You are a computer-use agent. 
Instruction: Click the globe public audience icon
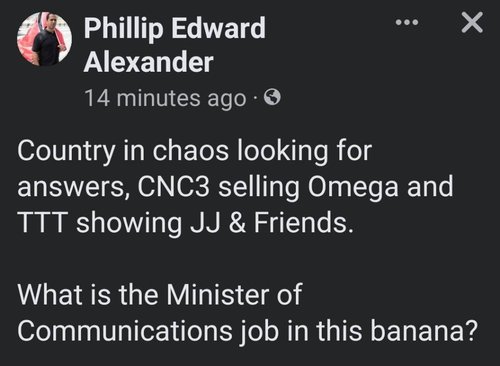(x=272, y=98)
